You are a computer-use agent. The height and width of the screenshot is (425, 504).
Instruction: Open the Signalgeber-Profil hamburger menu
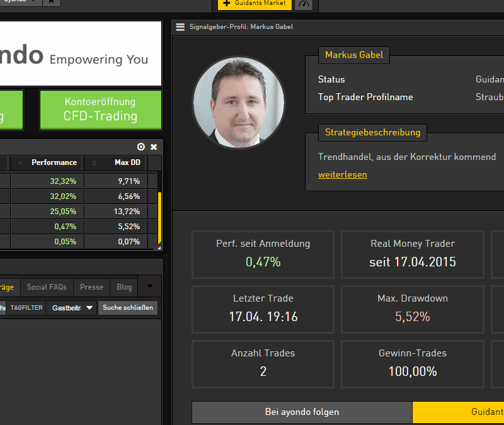pos(180,27)
